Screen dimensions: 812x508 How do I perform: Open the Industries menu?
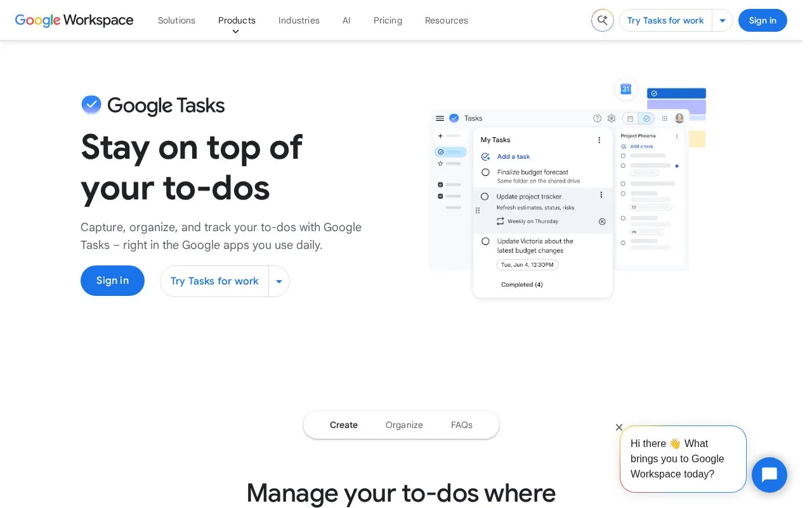[x=299, y=20]
